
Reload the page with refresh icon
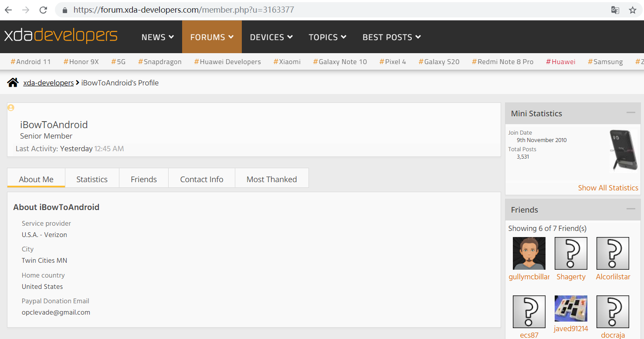[43, 10]
